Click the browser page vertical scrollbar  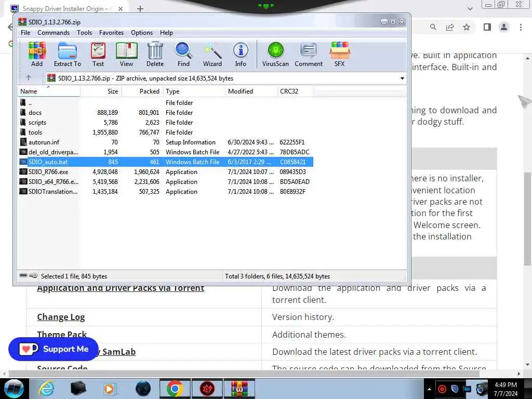tap(527, 219)
